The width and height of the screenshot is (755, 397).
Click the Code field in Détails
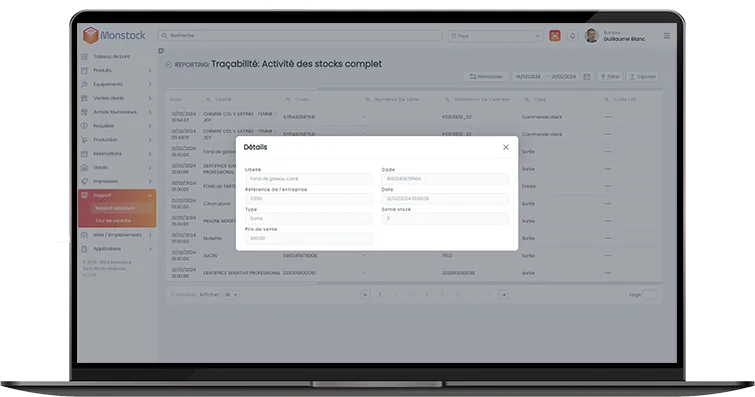445,179
